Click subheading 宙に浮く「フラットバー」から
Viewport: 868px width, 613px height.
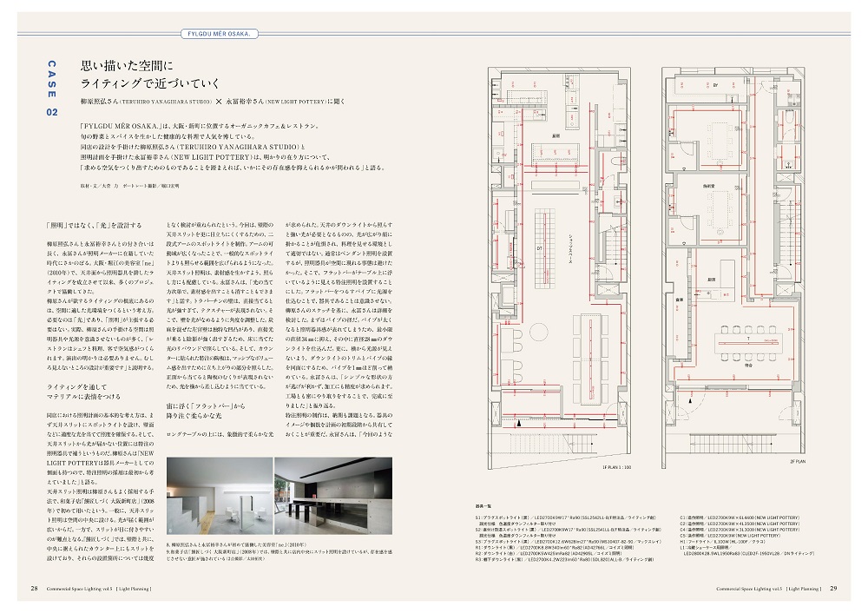pos(206,405)
